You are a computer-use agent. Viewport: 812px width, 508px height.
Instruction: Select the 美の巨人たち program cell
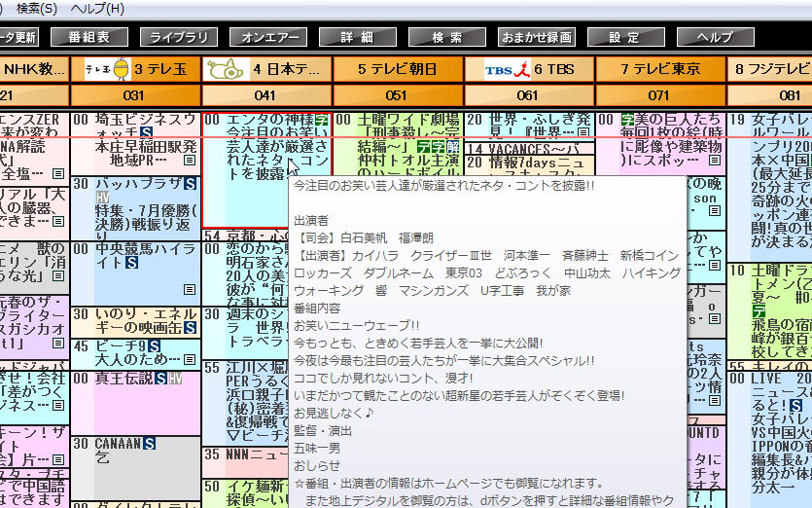(x=661, y=144)
